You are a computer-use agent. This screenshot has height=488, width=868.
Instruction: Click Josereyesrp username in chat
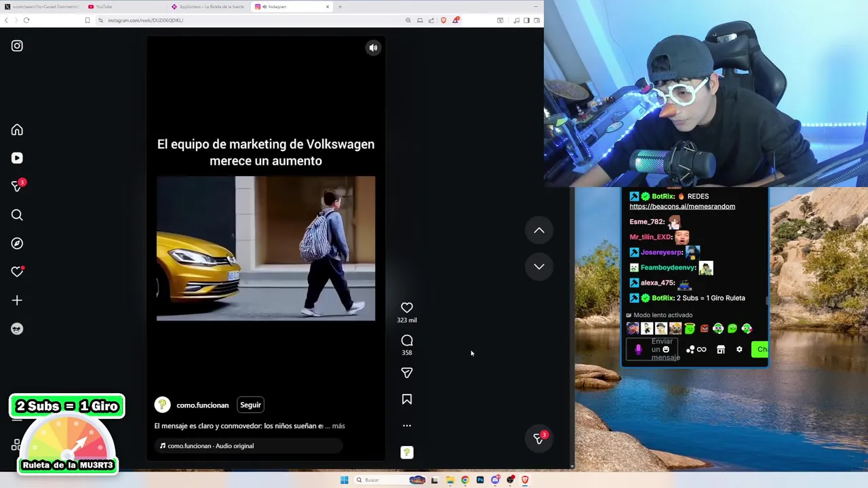pos(661,252)
